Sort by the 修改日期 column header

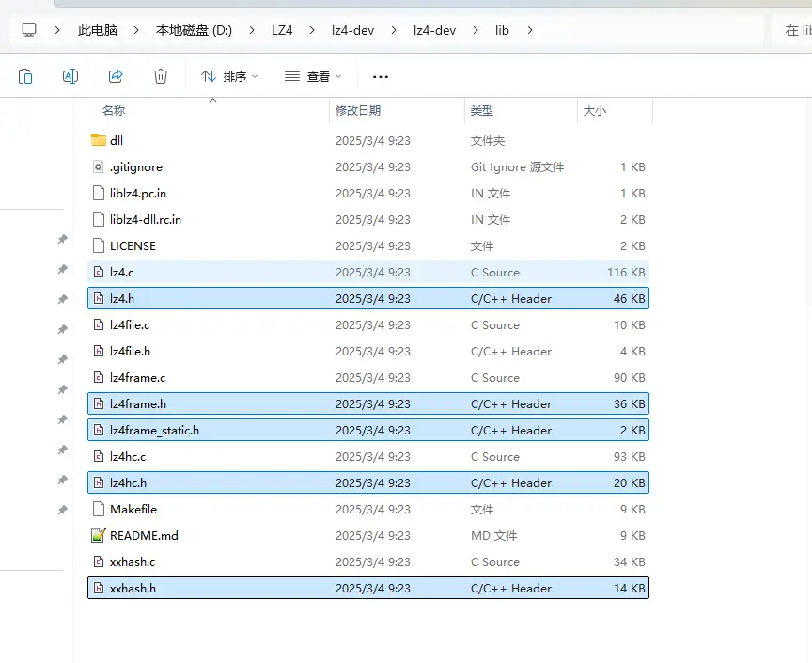click(x=358, y=110)
